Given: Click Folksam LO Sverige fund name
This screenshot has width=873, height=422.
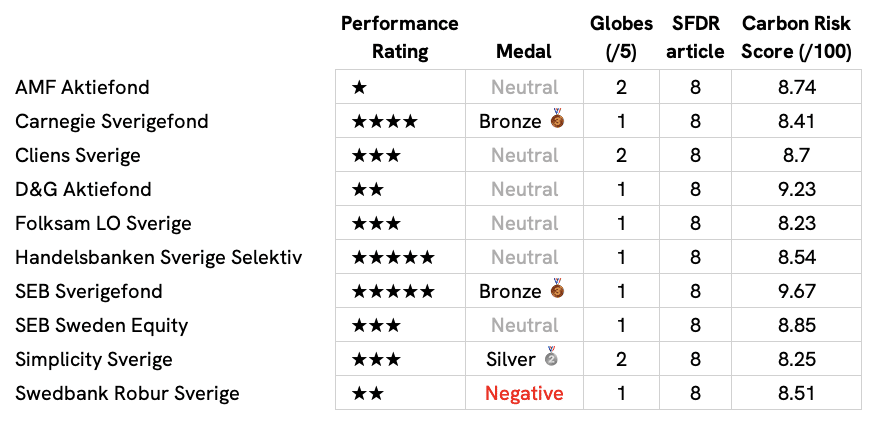Looking at the screenshot, I should click(104, 223).
